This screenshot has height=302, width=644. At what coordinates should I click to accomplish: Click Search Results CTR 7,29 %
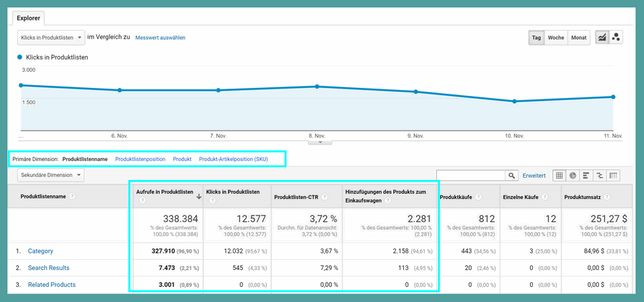(328, 268)
